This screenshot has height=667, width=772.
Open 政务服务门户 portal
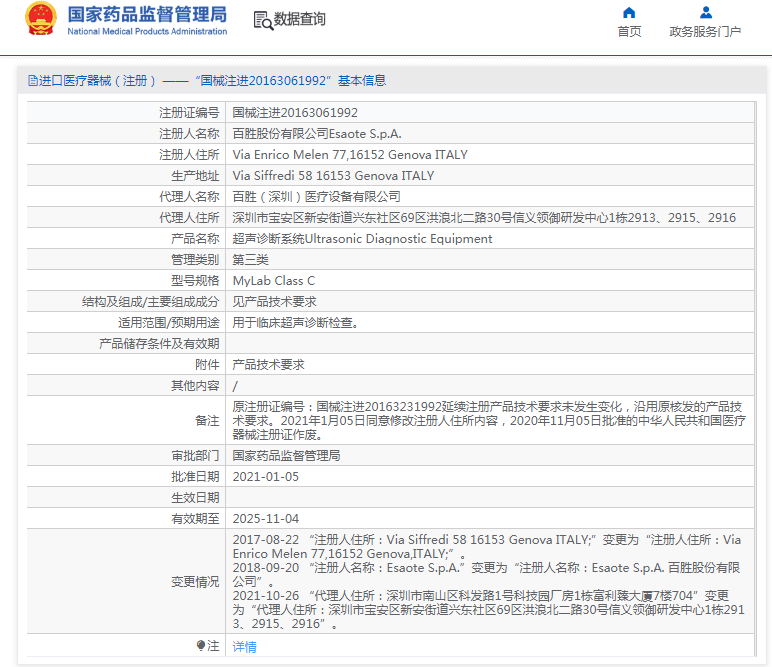pos(705,32)
